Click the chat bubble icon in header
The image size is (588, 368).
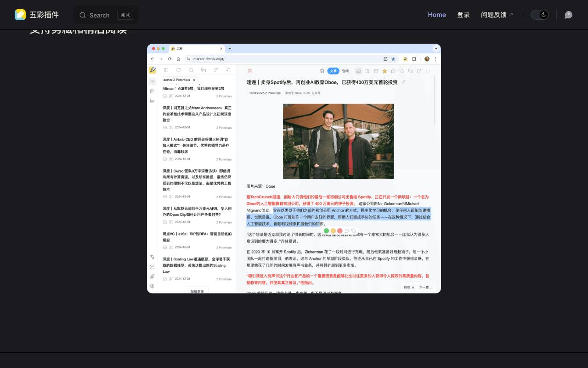coord(568,15)
